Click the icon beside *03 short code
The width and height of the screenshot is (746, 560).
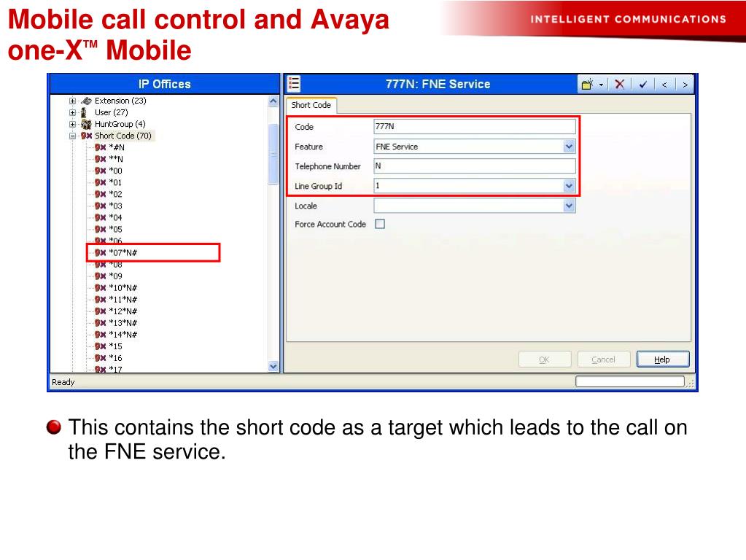click(100, 206)
